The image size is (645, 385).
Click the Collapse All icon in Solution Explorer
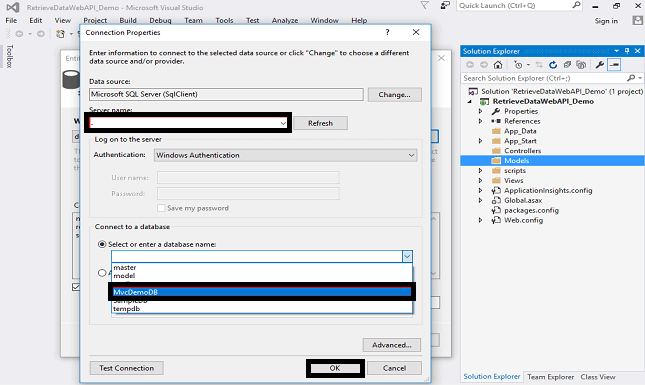pos(567,65)
